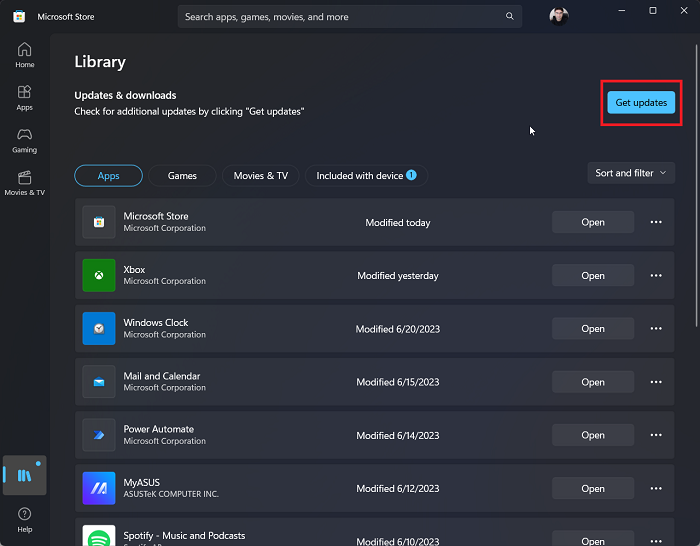This screenshot has height=546, width=700.
Task: Select the Movies & TV filter tab
Action: [x=261, y=175]
